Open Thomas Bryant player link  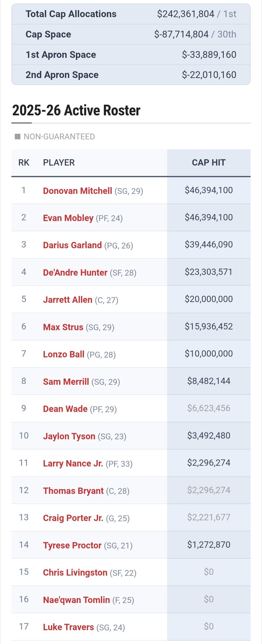[x=73, y=491]
